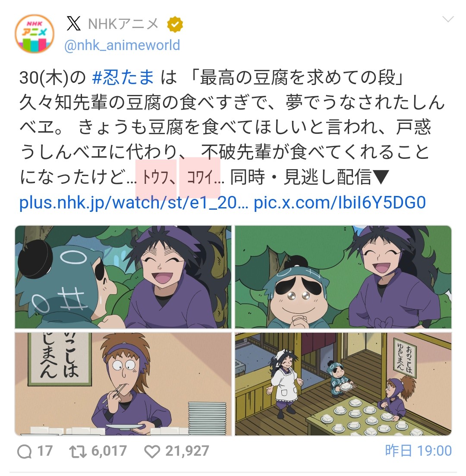Expand the chevron menu on the post
Screen dimensions: 466x476
point(448,20)
